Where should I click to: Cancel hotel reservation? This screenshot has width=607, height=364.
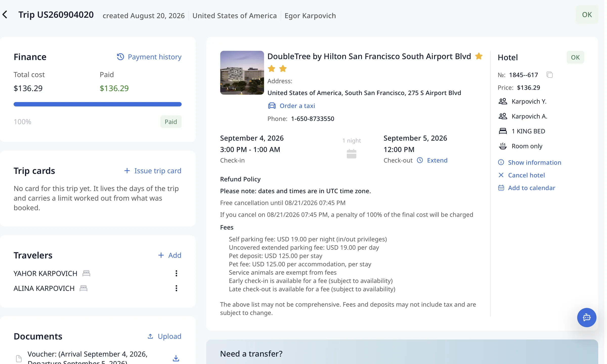click(x=522, y=175)
